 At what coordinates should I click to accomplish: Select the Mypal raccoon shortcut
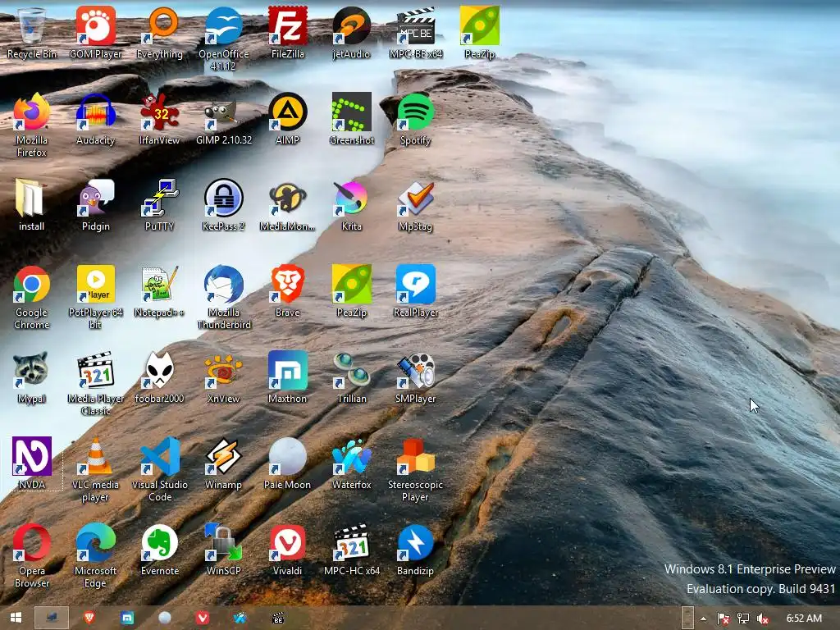pyautogui.click(x=32, y=377)
